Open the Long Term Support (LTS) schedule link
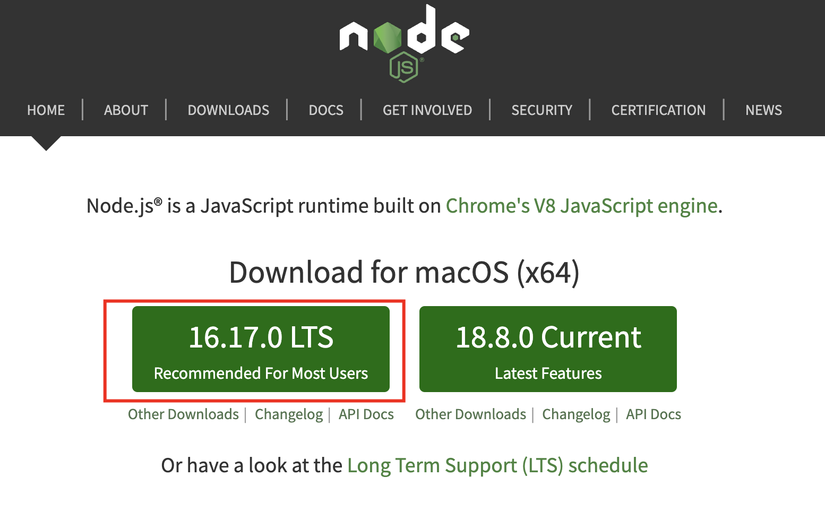 point(497,466)
